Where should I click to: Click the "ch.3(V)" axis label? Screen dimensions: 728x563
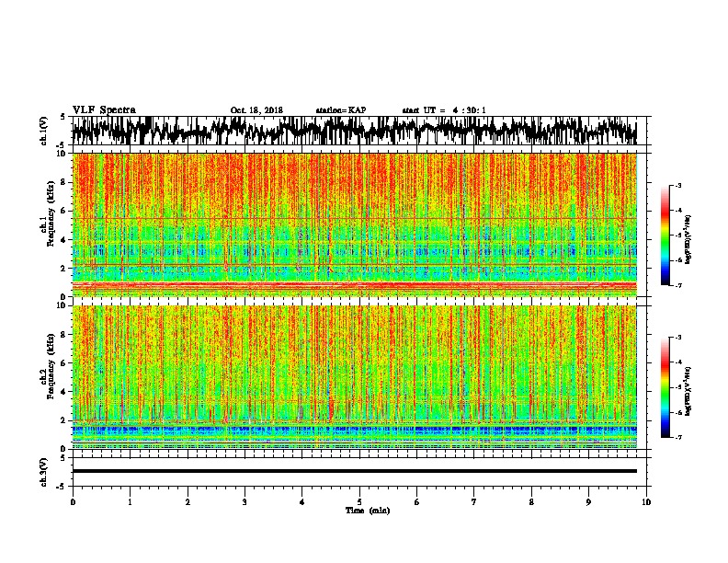pos(43,472)
